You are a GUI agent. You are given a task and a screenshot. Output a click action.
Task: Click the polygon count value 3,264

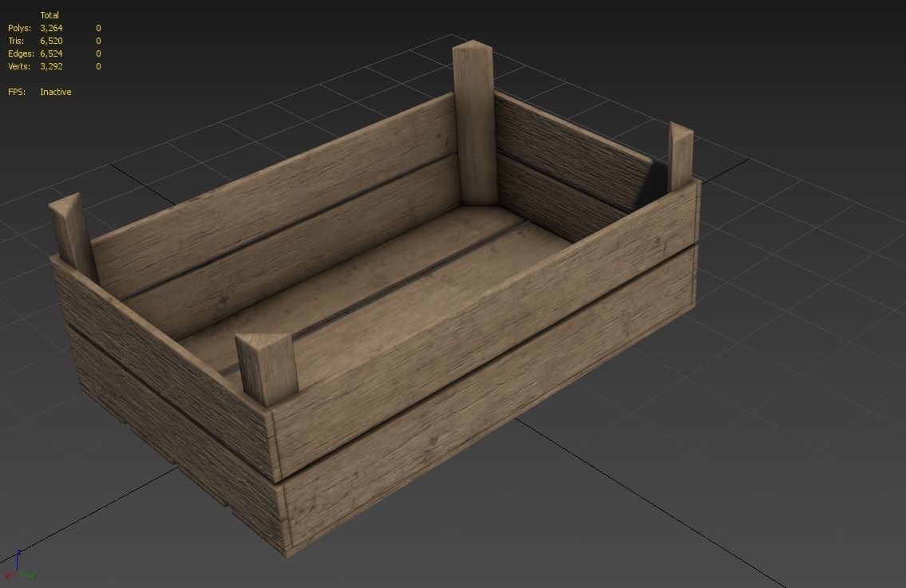(51, 28)
